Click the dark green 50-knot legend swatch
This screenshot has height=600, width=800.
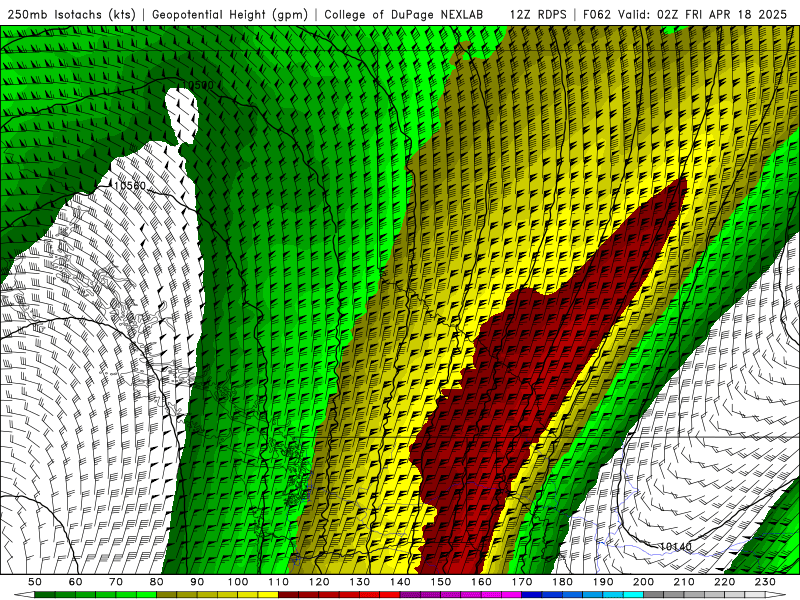pos(45,595)
